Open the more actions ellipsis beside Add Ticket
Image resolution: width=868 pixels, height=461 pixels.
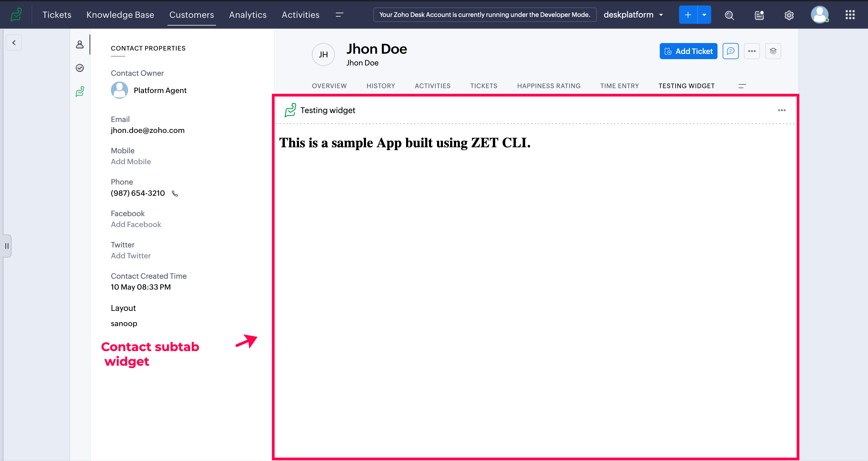(752, 51)
